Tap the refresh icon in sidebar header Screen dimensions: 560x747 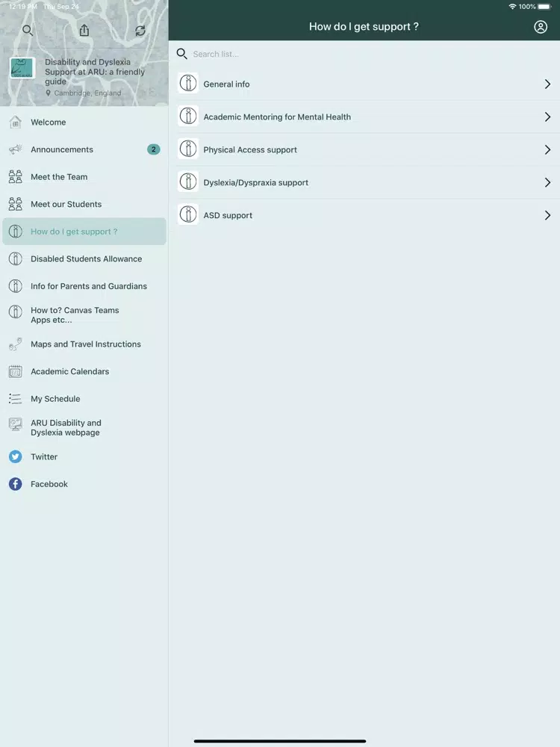140,31
